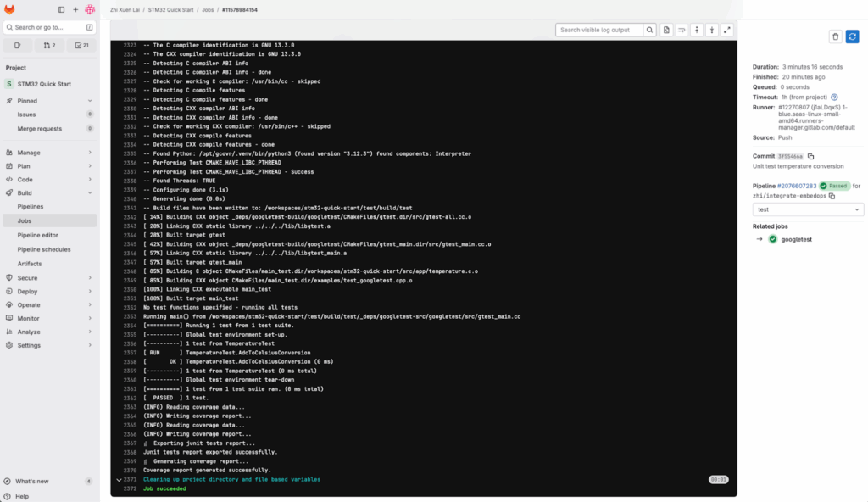The image size is (868, 502).
Task: Enter full screen log view
Action: pos(726,30)
